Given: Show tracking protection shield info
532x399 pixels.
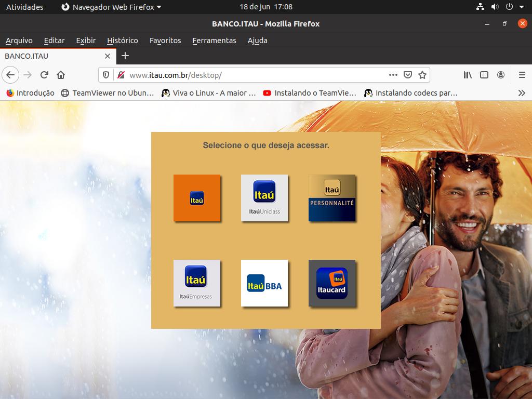Looking at the screenshot, I should [x=106, y=75].
